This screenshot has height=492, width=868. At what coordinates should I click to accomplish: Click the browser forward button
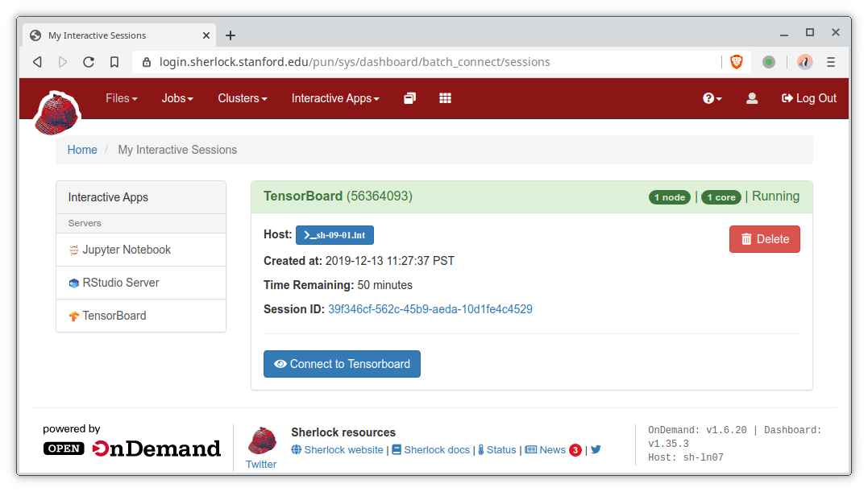[x=63, y=62]
